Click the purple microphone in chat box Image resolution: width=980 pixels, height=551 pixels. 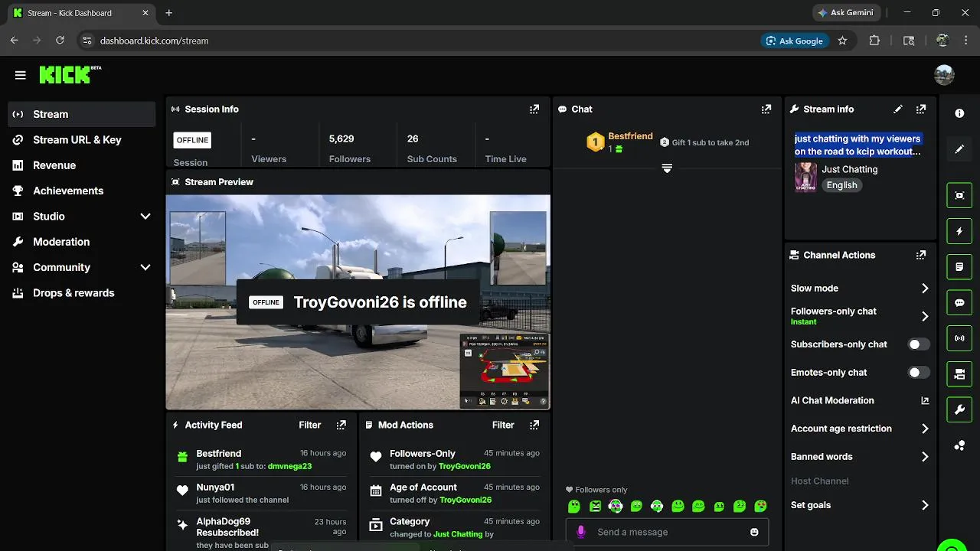[581, 532]
